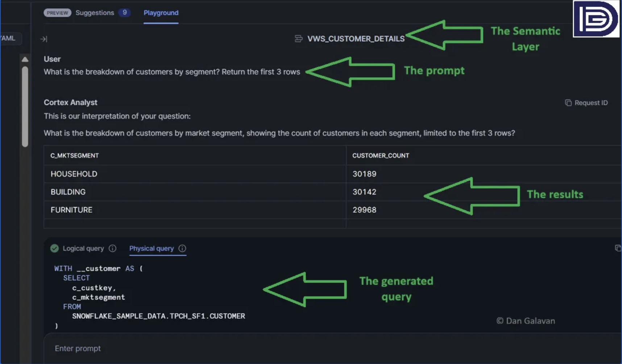Click the CUSTOMER_COUNT column header

coord(381,156)
